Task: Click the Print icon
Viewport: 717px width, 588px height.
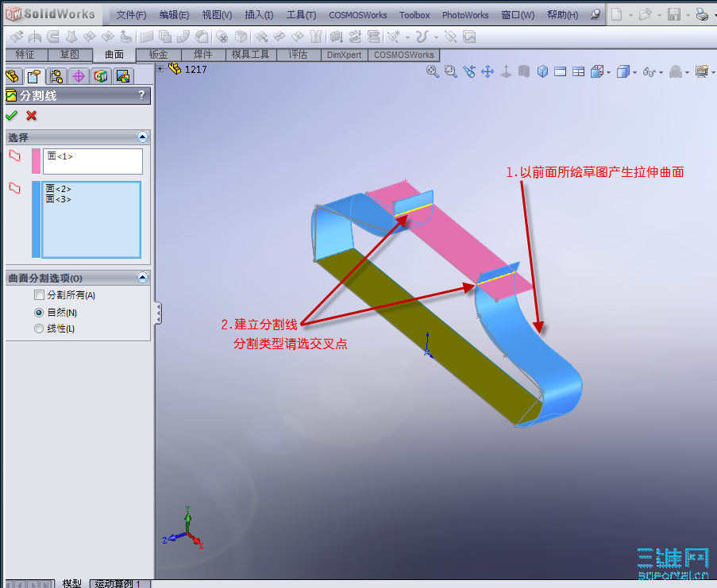Action: coord(702,14)
